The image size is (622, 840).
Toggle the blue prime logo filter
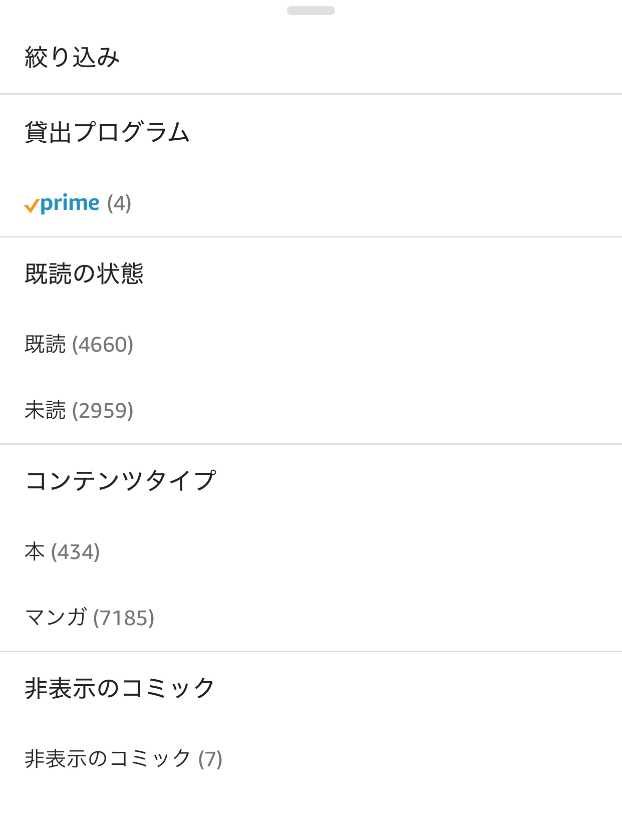tap(70, 203)
